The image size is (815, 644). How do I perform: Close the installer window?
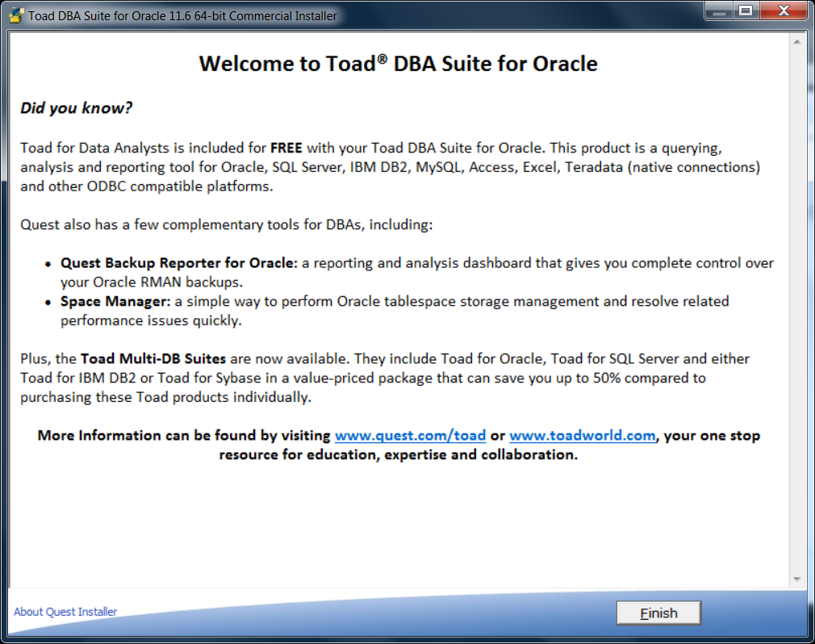point(784,11)
